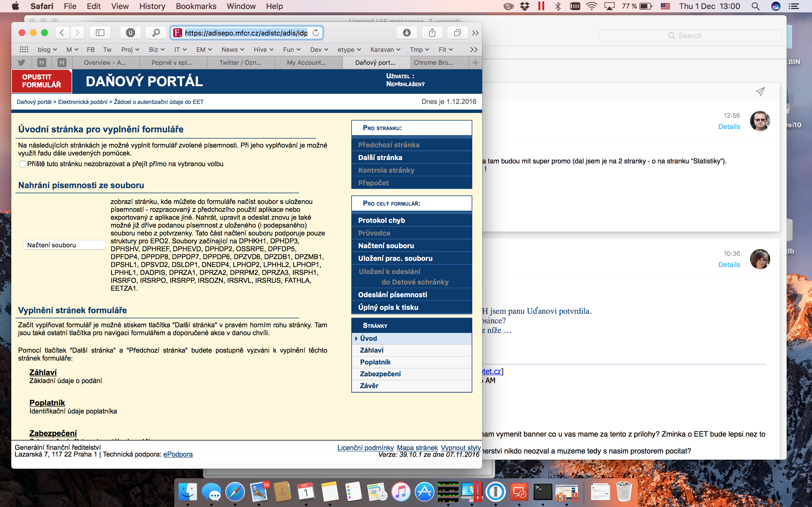Click 'Další stránka' in the side panel

pyautogui.click(x=380, y=158)
